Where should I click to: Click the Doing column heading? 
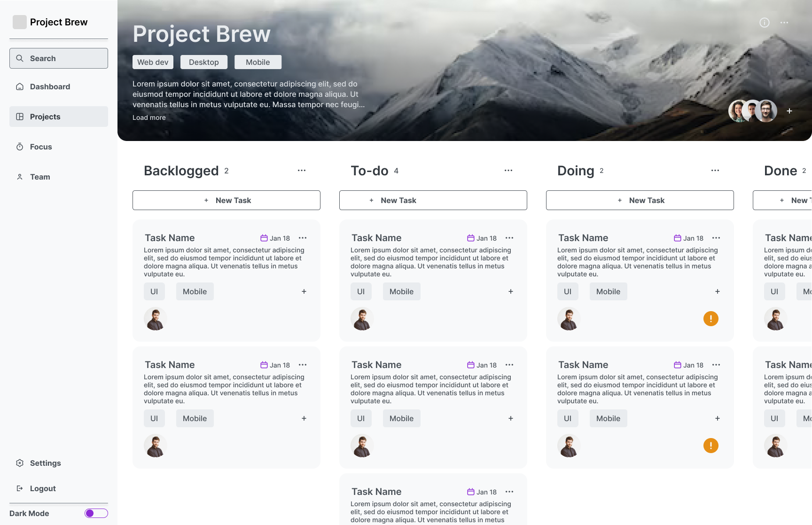click(x=576, y=171)
